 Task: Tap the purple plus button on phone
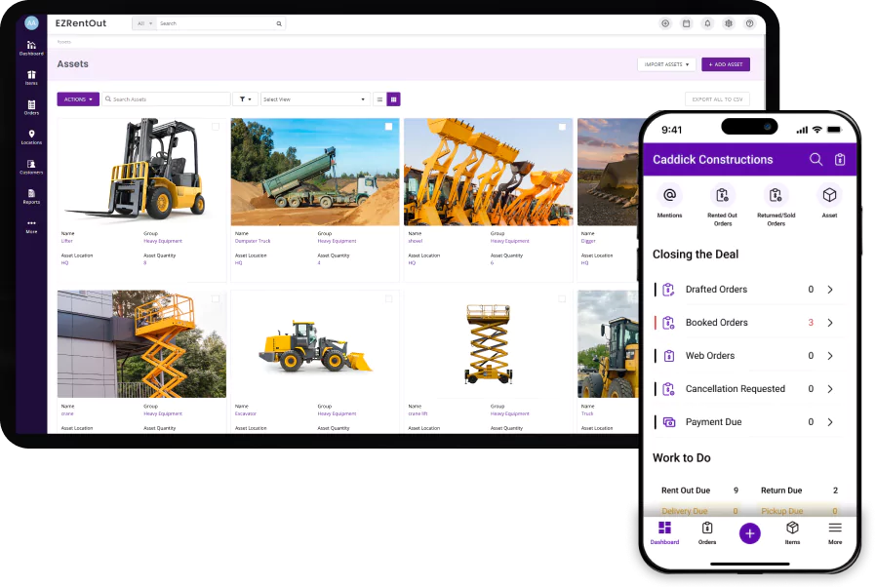[749, 532]
